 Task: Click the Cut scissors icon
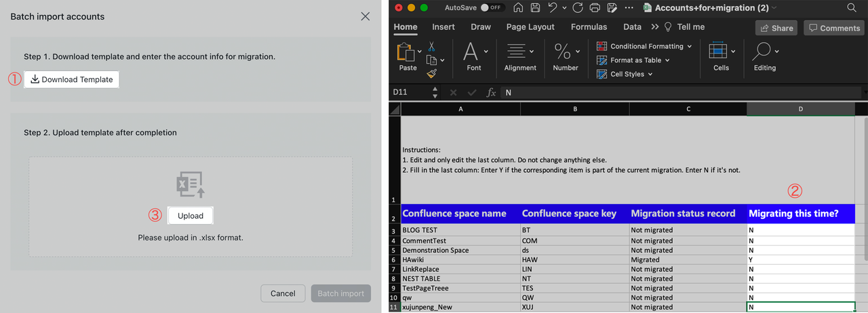pyautogui.click(x=431, y=46)
